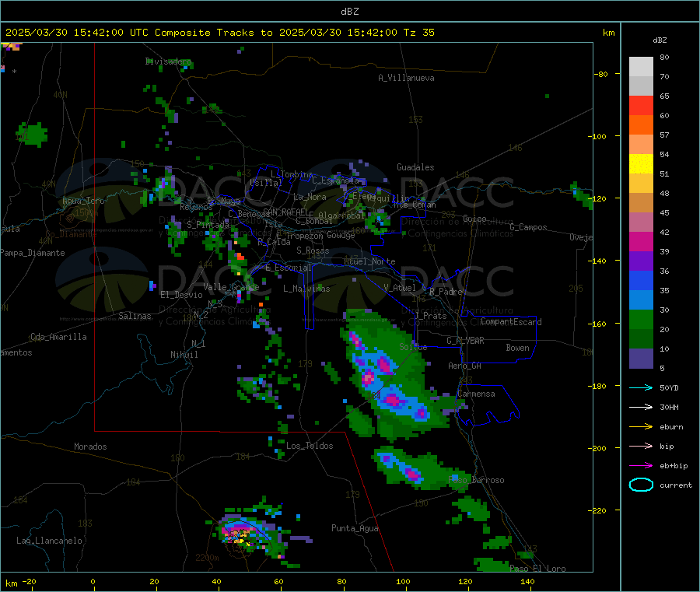Click the UTC Composite Tracks timestamp header

[219, 33]
